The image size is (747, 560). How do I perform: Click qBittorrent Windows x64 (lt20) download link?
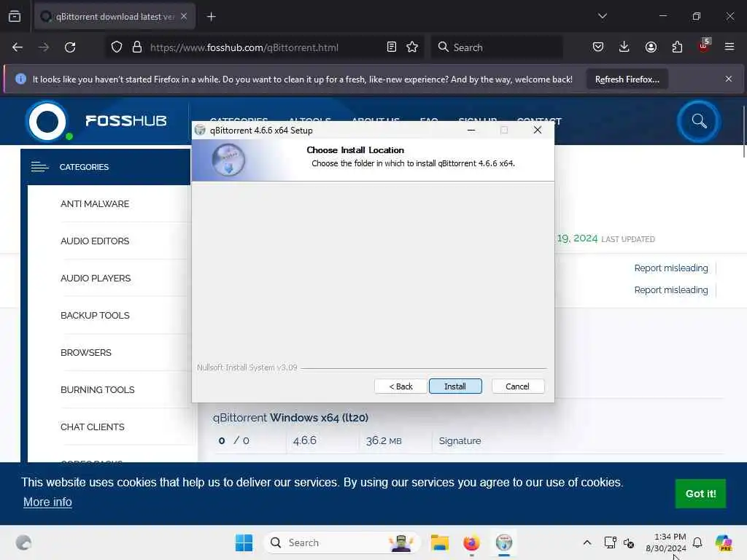pos(290,418)
